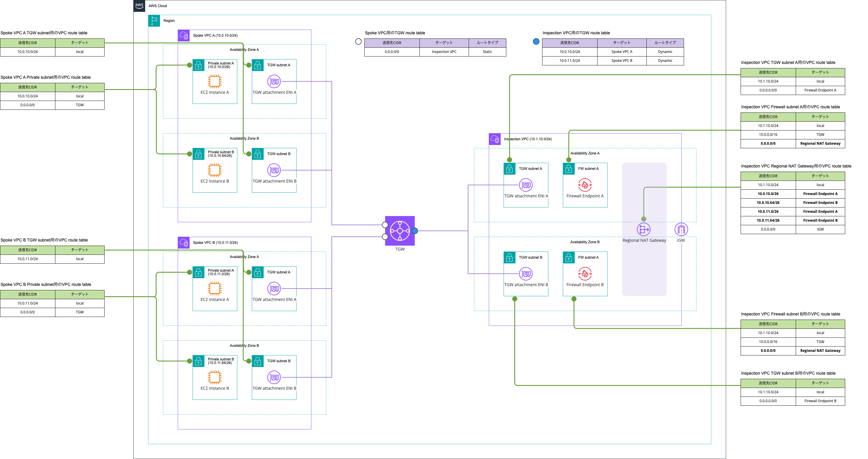This screenshot has height=459, width=868.
Task: Select TGW attachment ENI A icon in Spoke VPC A
Action: tap(274, 81)
